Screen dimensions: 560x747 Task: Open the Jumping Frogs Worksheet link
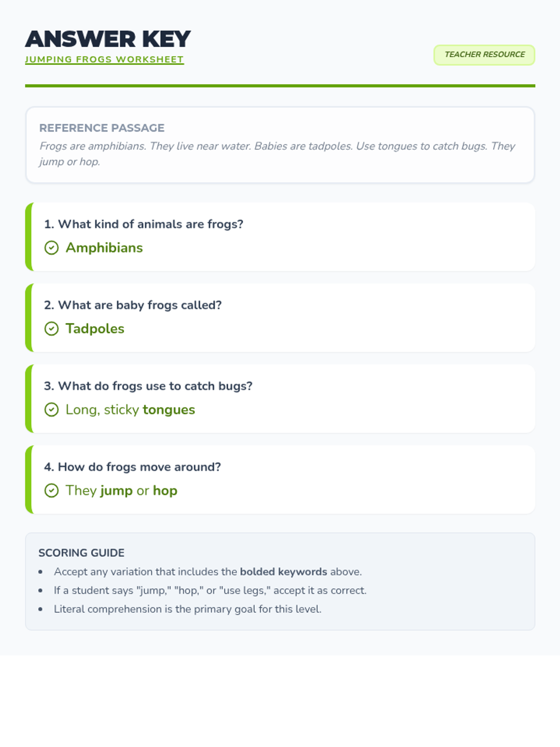[104, 59]
